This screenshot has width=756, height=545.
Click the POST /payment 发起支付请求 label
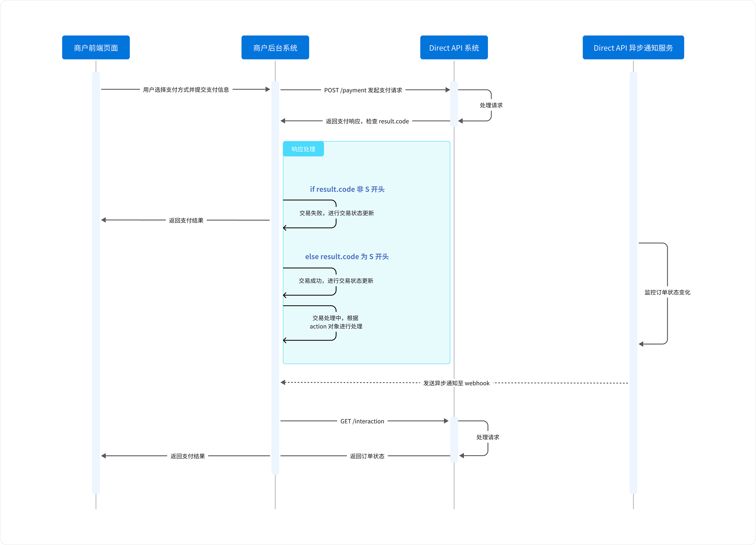pos(363,90)
